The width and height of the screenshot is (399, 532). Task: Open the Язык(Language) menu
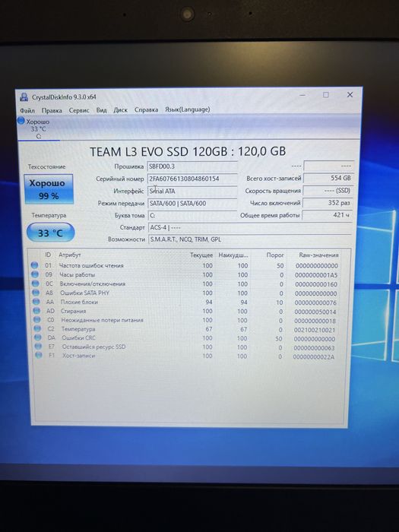click(187, 109)
